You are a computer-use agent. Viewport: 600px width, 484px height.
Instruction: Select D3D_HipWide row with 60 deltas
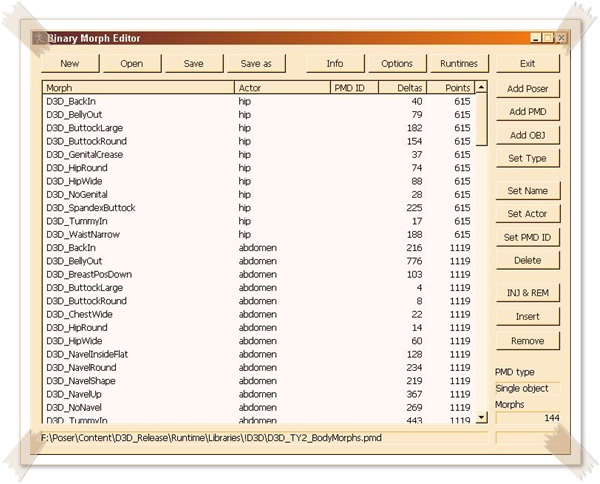(x=259, y=341)
